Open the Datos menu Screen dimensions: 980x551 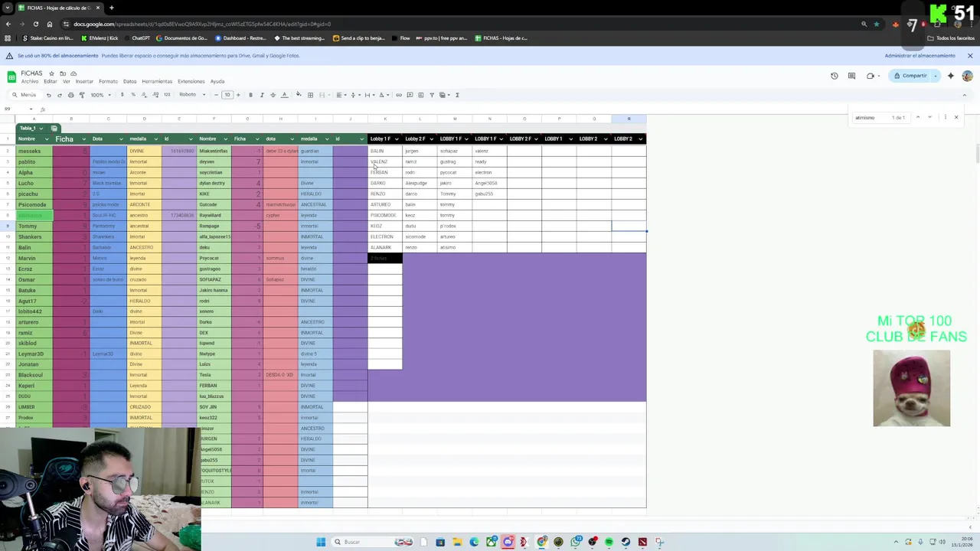pyautogui.click(x=129, y=81)
